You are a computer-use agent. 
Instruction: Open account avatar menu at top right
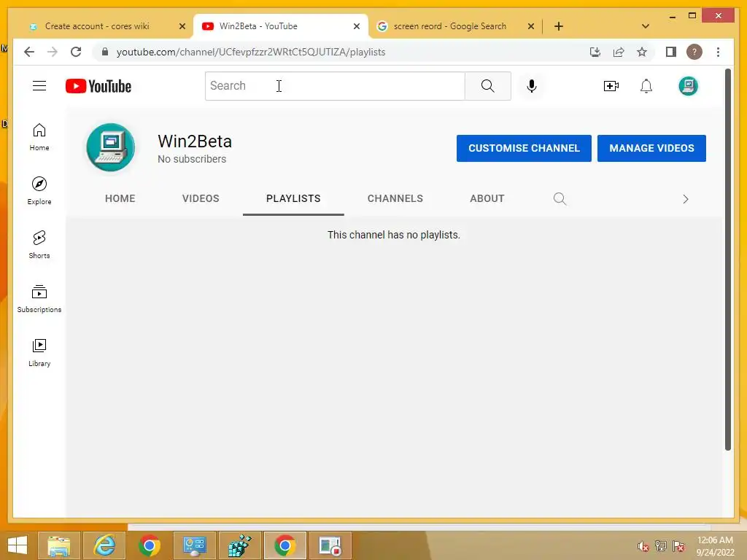688,86
